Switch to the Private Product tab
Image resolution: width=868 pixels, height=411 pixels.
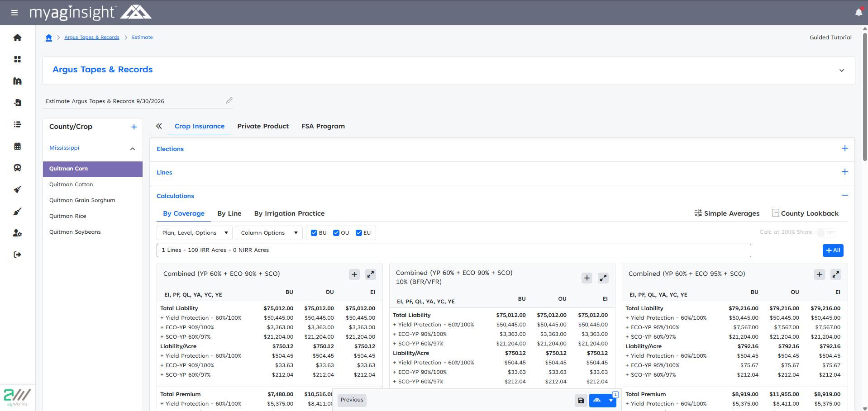tap(263, 126)
